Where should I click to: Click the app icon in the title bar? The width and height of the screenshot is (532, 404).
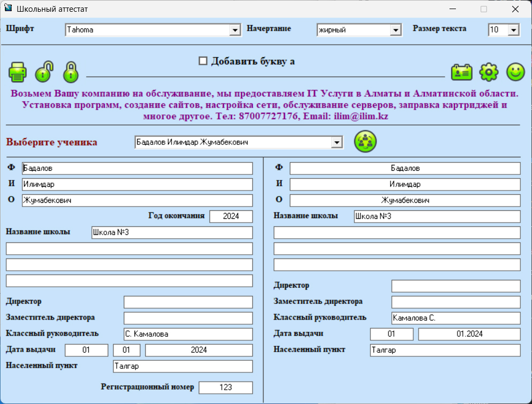click(x=8, y=8)
